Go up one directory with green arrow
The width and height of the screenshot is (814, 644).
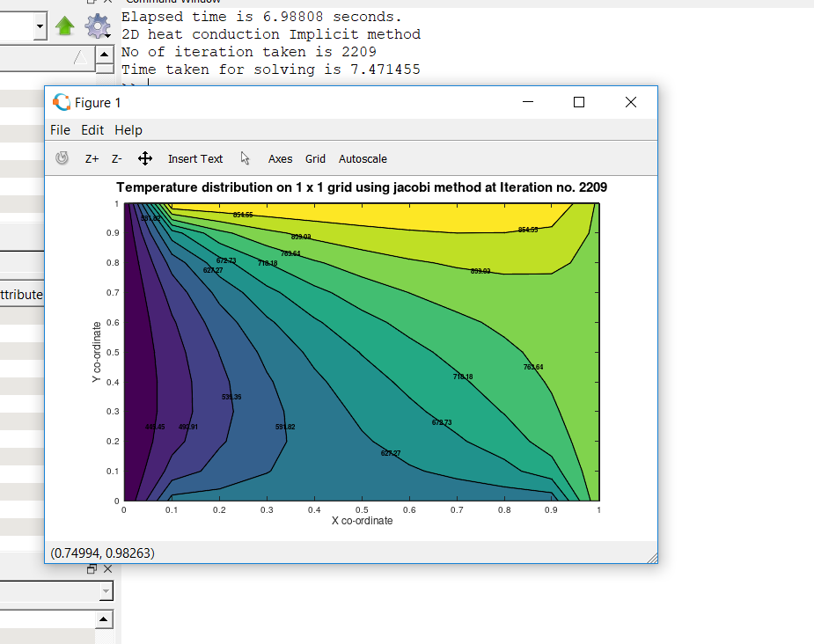[64, 27]
